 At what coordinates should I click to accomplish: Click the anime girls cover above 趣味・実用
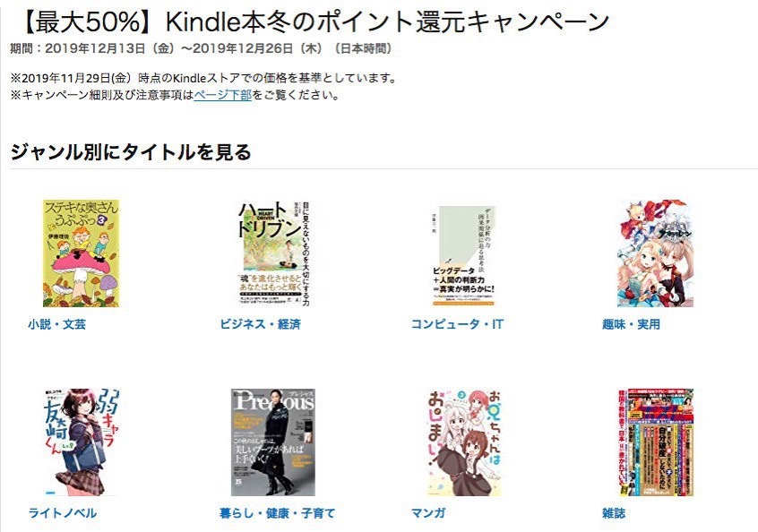[656, 253]
